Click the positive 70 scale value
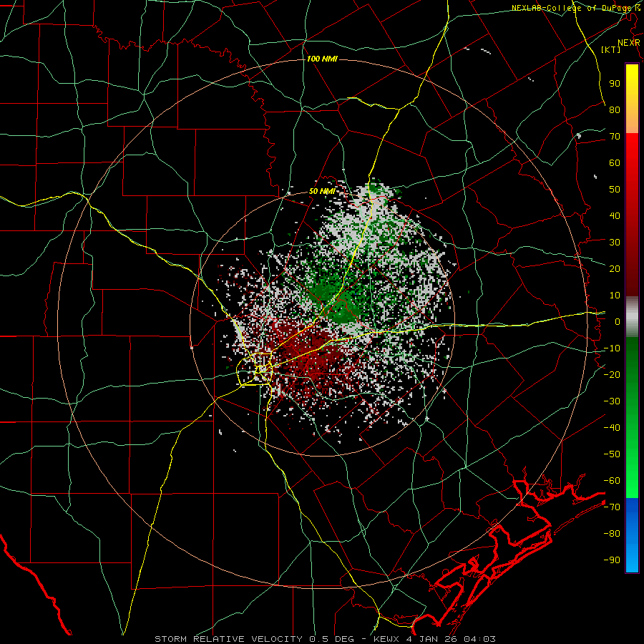Viewport: 644px width, 644px height. pyautogui.click(x=615, y=137)
